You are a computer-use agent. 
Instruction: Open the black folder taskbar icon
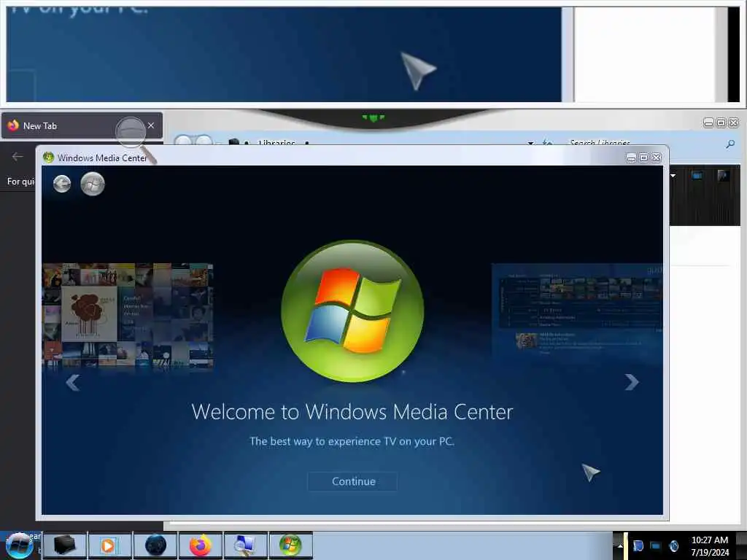(x=65, y=545)
